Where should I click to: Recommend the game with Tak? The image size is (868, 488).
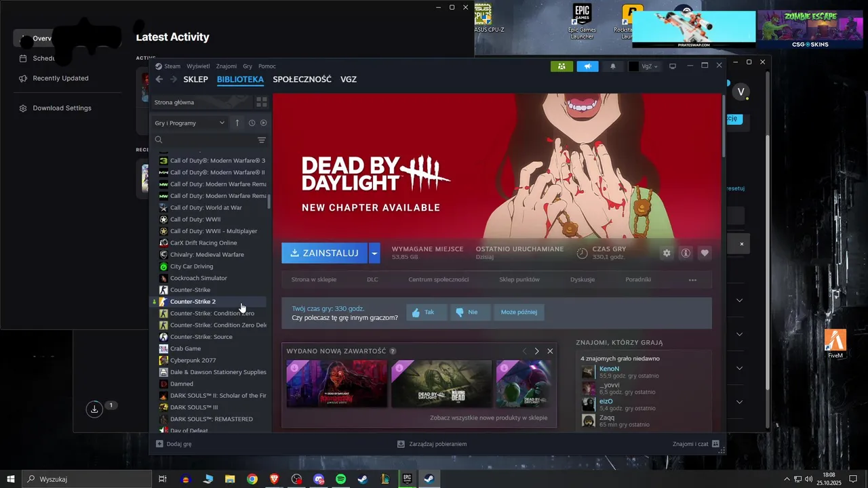427,312
